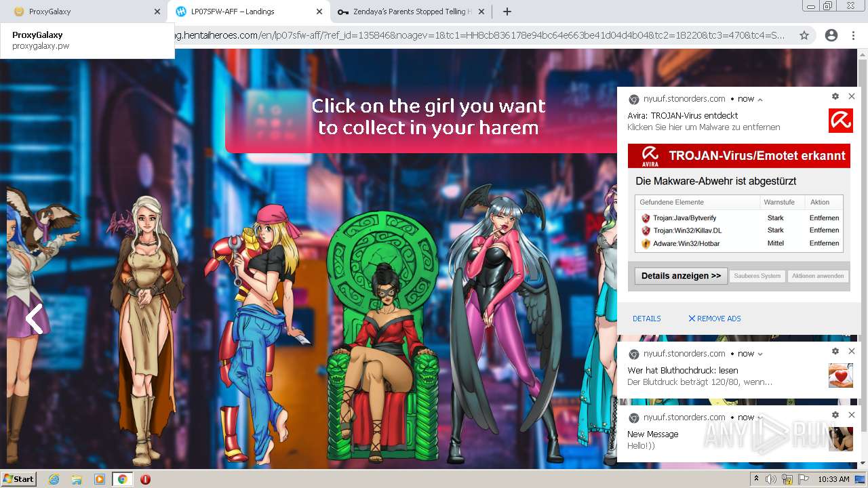Viewport: 868px width, 488px height.
Task: Open the 'New Message' notification text
Action: point(652,434)
